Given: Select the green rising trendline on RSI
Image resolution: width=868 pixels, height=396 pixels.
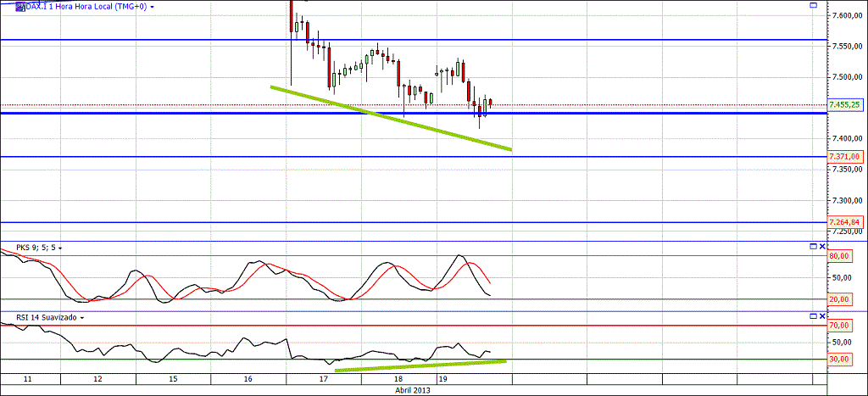Looking at the screenshot, I should point(420,365).
